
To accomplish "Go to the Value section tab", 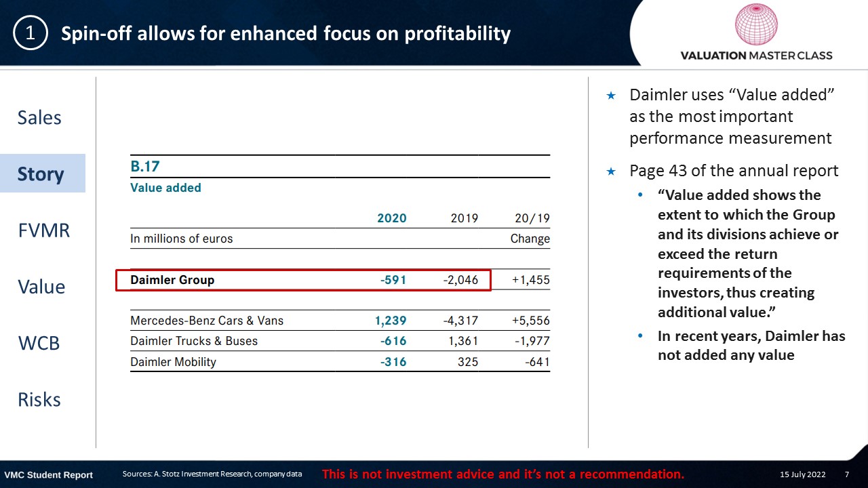I will click(41, 287).
